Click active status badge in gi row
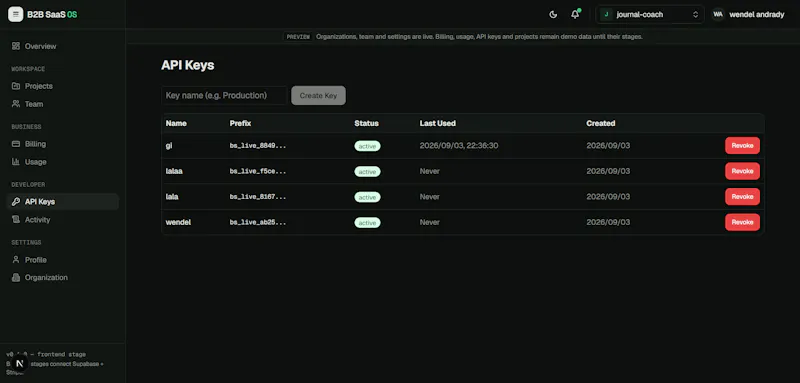 pyautogui.click(x=367, y=146)
